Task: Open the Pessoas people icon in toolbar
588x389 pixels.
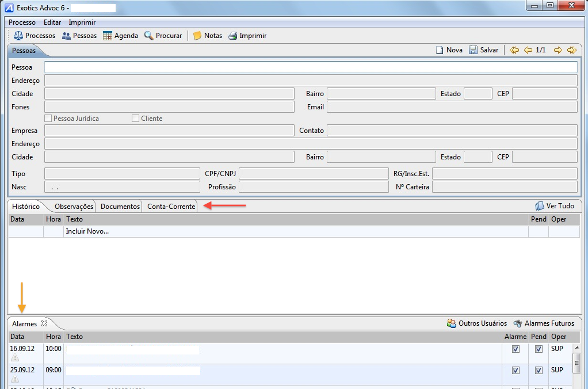Action: [66, 36]
